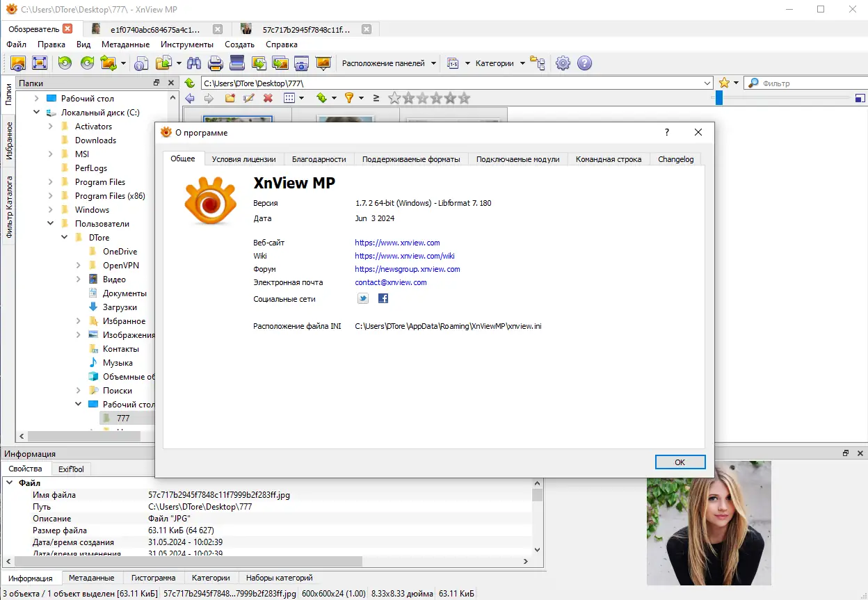The image size is (868, 600).
Task: Open the https://www.xnview.com link
Action: 397,243
